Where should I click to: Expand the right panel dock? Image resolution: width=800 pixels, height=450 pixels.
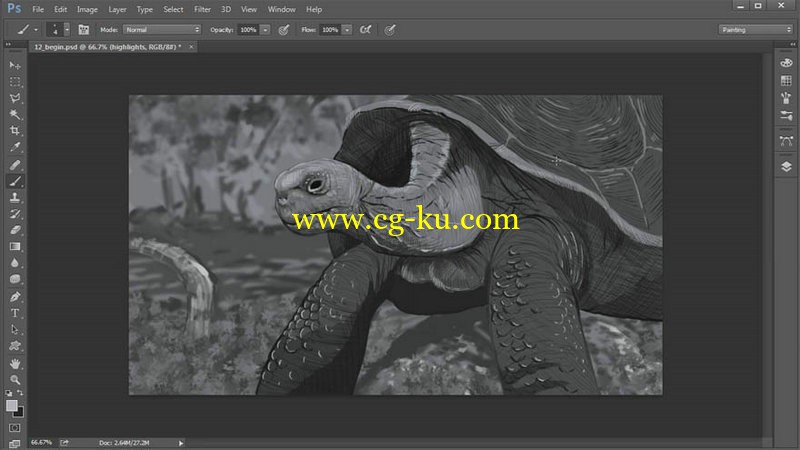[x=792, y=44]
